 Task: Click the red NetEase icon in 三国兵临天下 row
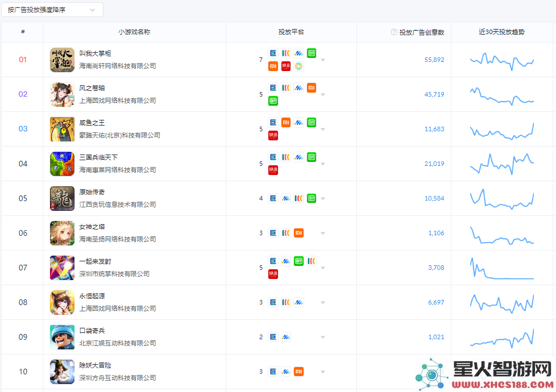(273, 170)
